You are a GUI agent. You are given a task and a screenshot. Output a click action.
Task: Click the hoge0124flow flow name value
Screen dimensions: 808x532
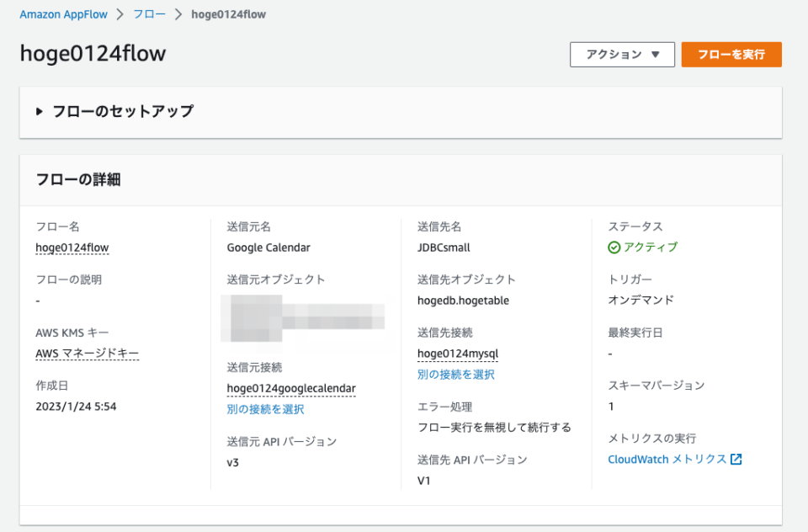(x=72, y=248)
